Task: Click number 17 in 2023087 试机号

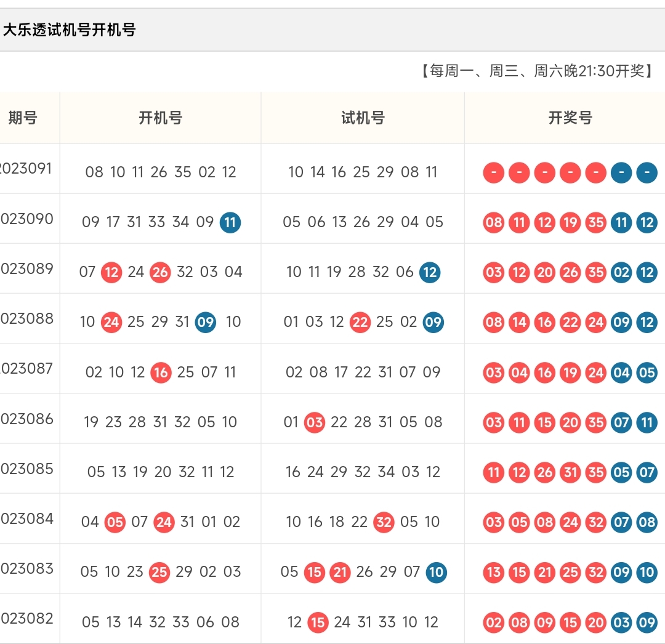Action: (x=341, y=372)
